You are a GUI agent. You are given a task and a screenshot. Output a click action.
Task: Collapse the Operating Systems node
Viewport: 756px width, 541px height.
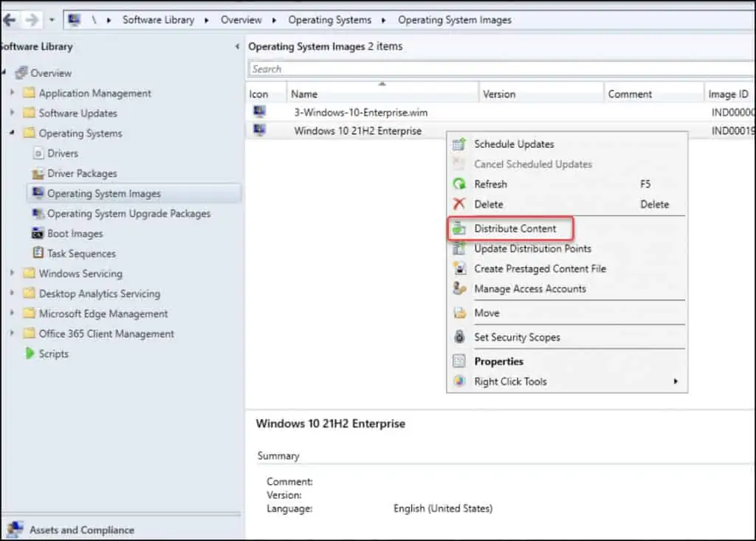pyautogui.click(x=12, y=133)
